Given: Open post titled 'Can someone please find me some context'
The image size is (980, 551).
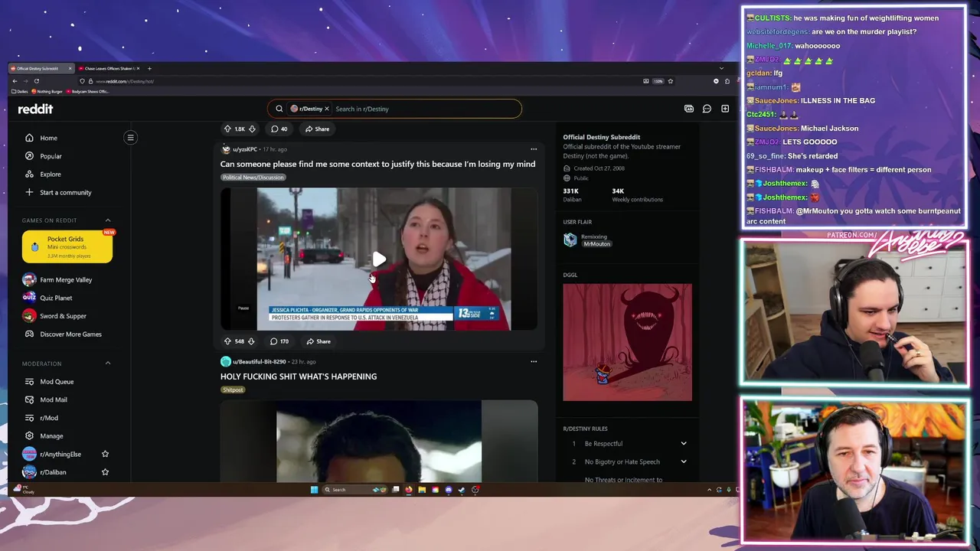Looking at the screenshot, I should pyautogui.click(x=377, y=164).
